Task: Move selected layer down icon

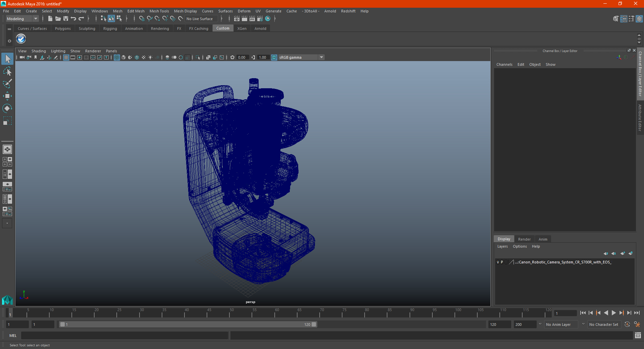Action: click(614, 253)
